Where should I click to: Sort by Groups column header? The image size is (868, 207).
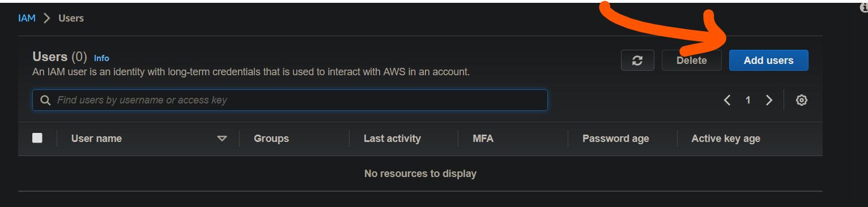(x=271, y=139)
